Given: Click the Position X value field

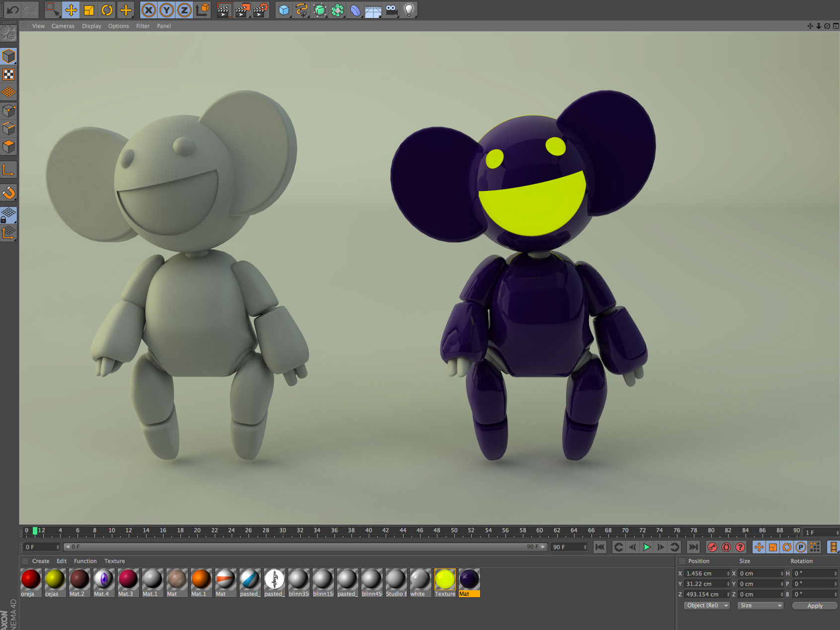Looking at the screenshot, I should click(706, 573).
